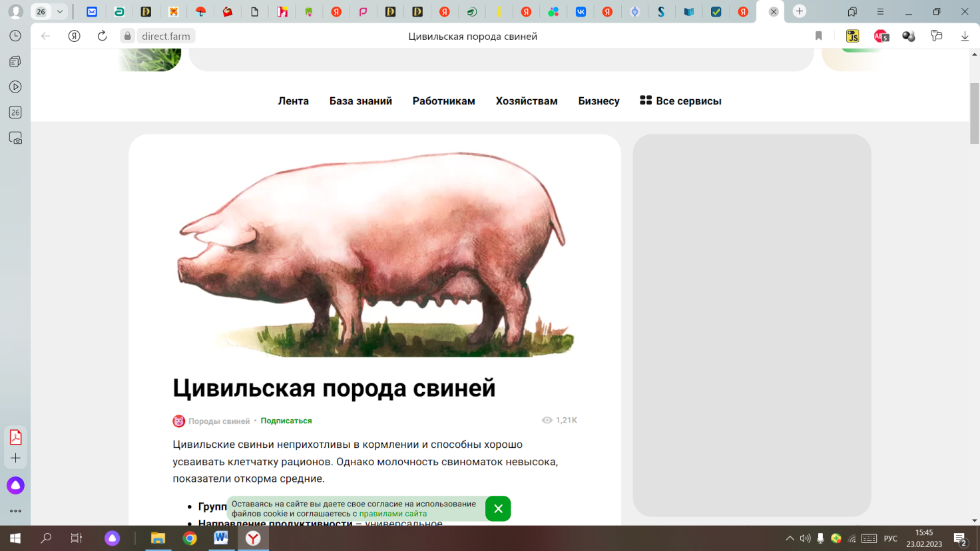Open the Все сервисы menu
The height and width of the screenshot is (551, 980).
680,101
